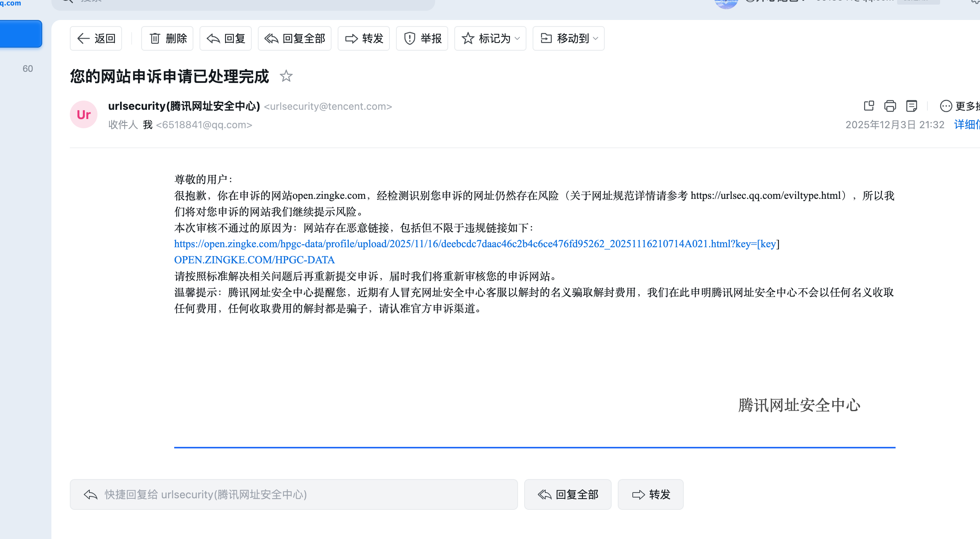
Task: Click Reply All in top toolbar
Action: pyautogui.click(x=294, y=38)
